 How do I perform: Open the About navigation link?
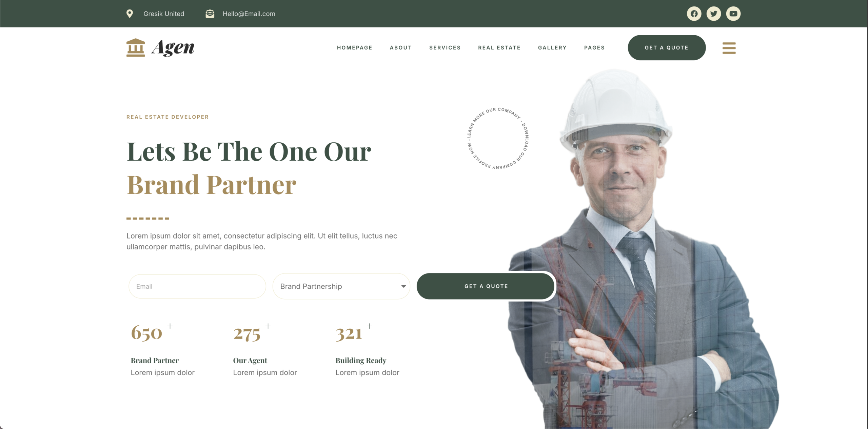tap(401, 48)
